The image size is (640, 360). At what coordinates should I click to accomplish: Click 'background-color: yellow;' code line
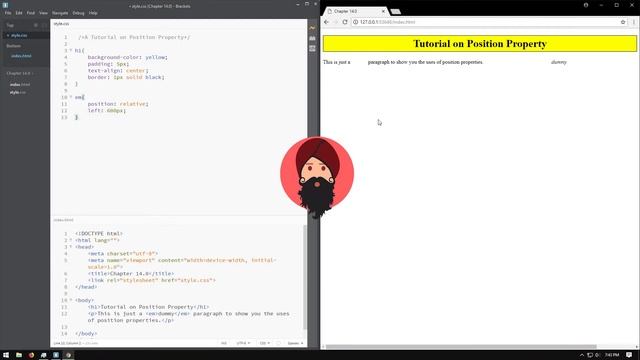pos(127,57)
